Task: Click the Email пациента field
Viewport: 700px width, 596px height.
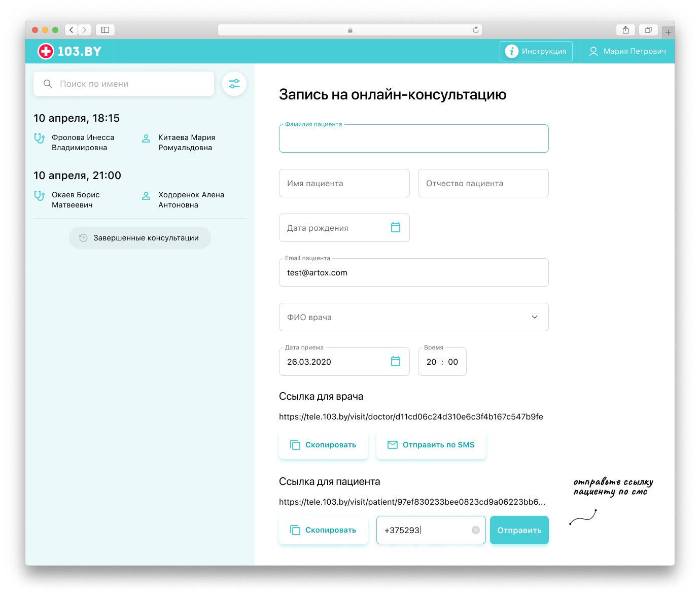Action: click(414, 272)
